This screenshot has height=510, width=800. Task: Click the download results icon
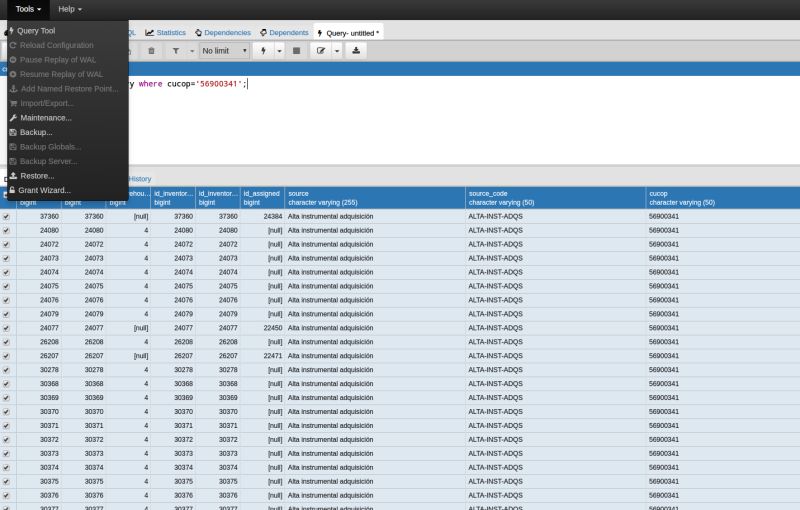point(356,51)
